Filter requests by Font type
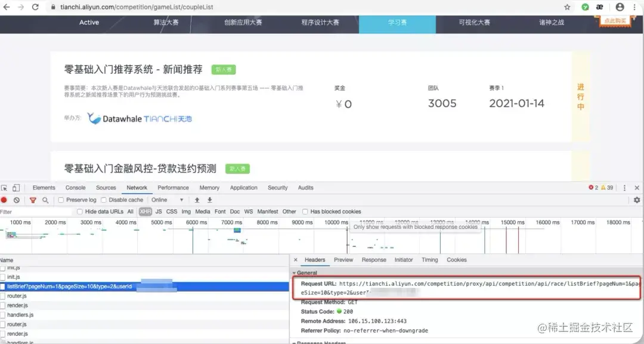Viewport: 644px width, 344px height. point(220,212)
